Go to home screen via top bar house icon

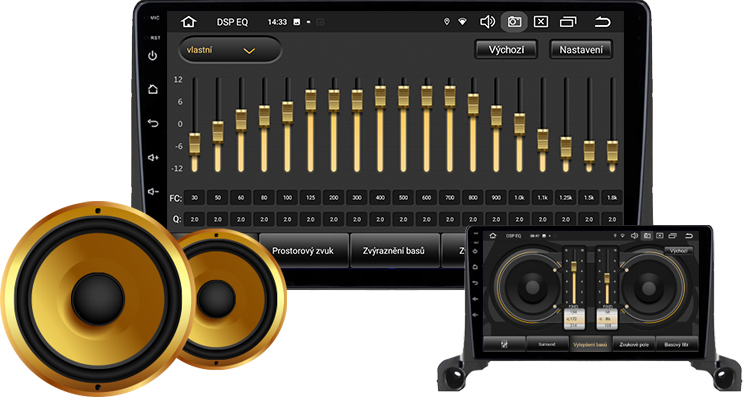[x=189, y=22]
